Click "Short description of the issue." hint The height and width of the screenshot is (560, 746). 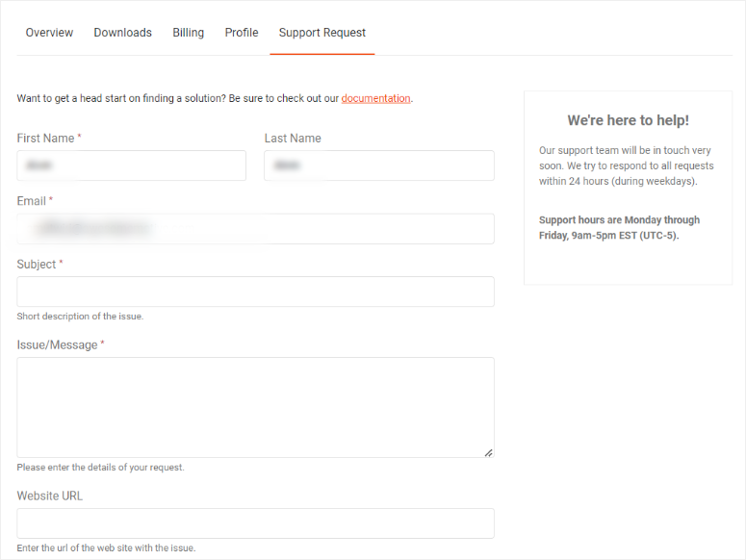tap(80, 317)
